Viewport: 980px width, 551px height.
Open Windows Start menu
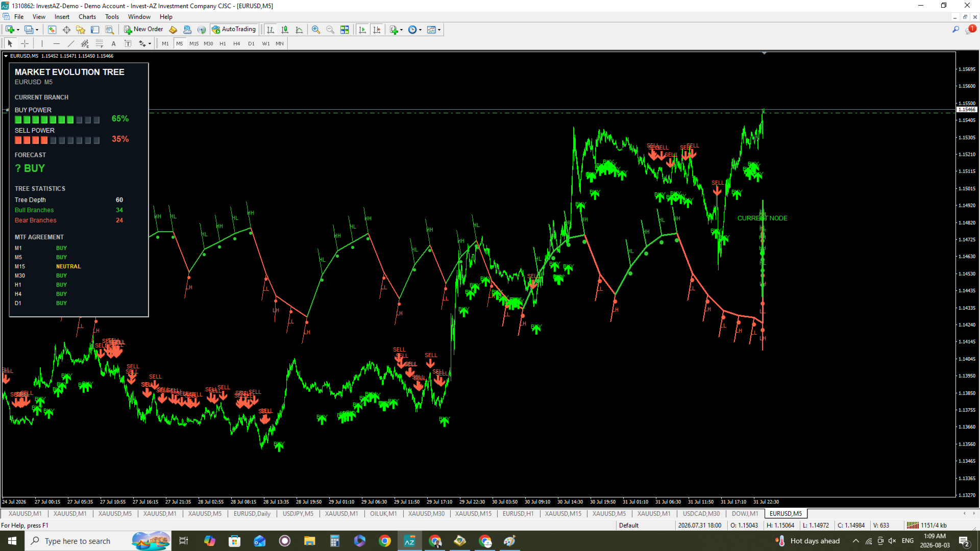12,541
